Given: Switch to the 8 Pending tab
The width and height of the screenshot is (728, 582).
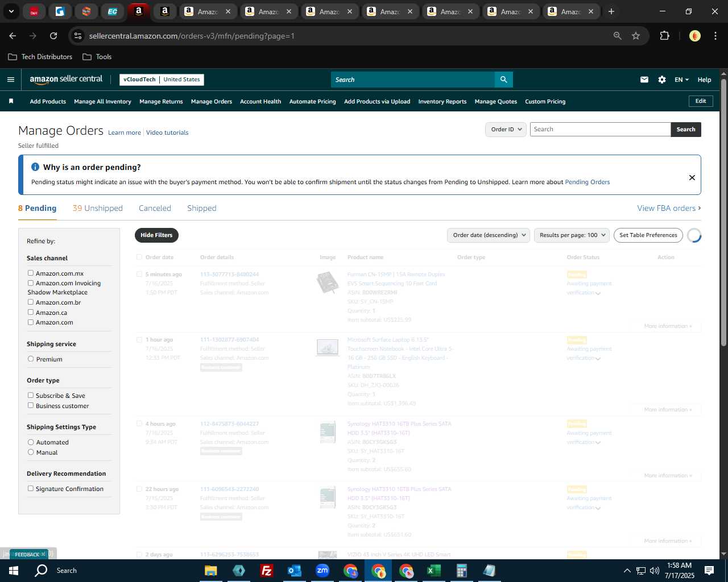Looking at the screenshot, I should click(x=37, y=209).
